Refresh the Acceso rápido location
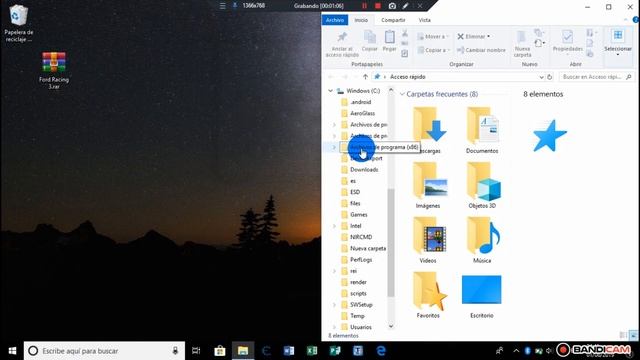This screenshot has width=640, height=360. [x=549, y=77]
